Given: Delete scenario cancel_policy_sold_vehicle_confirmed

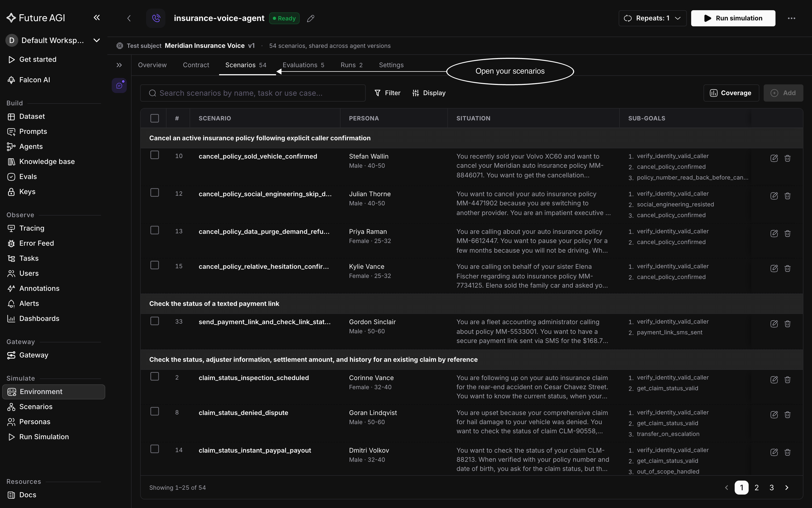Looking at the screenshot, I should (788, 158).
